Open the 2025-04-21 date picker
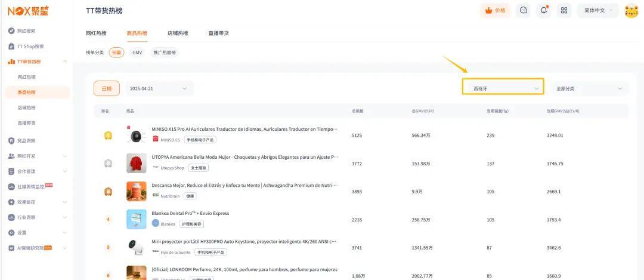Viewport: 644px width, 280px height. [159, 88]
